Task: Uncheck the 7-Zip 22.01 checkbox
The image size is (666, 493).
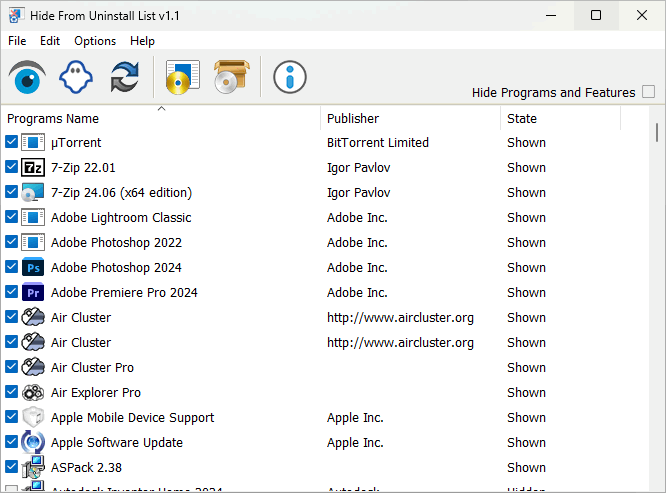Action: 11,167
